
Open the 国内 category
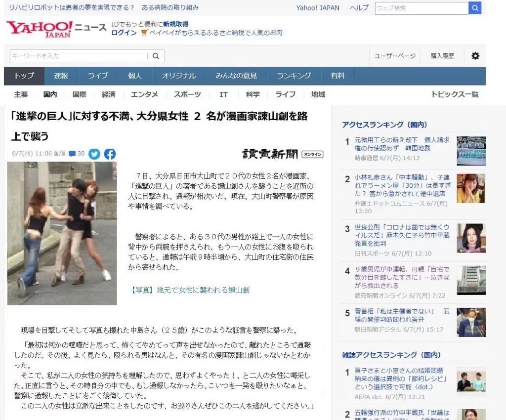[x=50, y=94]
